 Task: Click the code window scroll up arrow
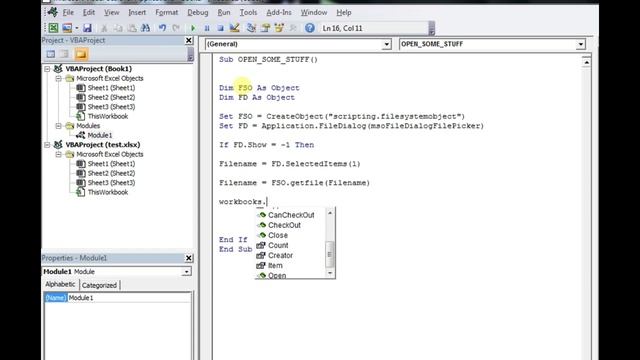[x=586, y=62]
